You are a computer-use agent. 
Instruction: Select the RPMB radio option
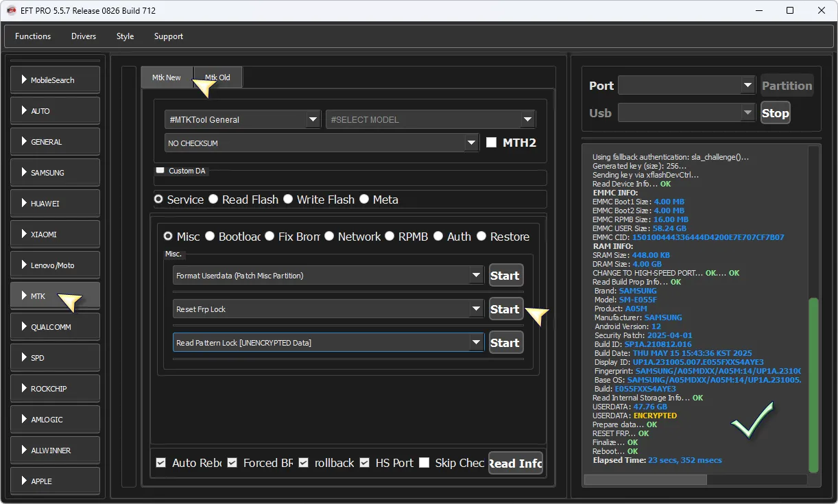[x=390, y=237]
